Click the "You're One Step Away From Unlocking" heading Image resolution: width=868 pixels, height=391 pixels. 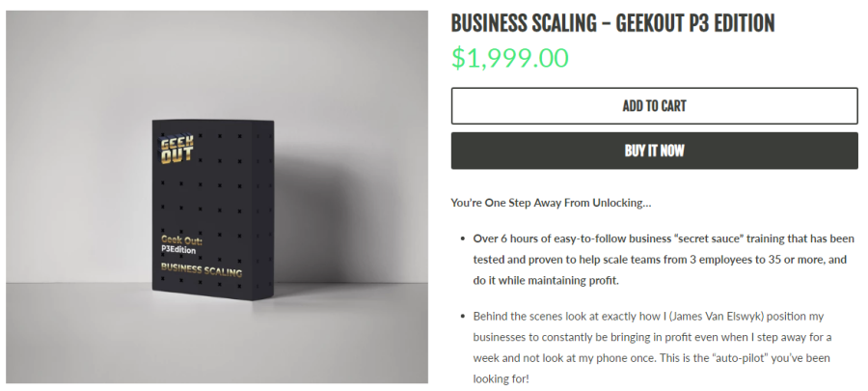point(551,203)
